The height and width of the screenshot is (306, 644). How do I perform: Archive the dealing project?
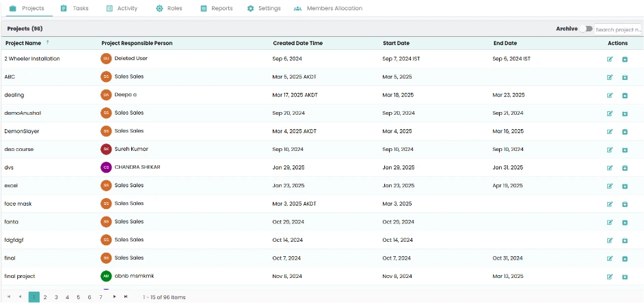point(625,95)
